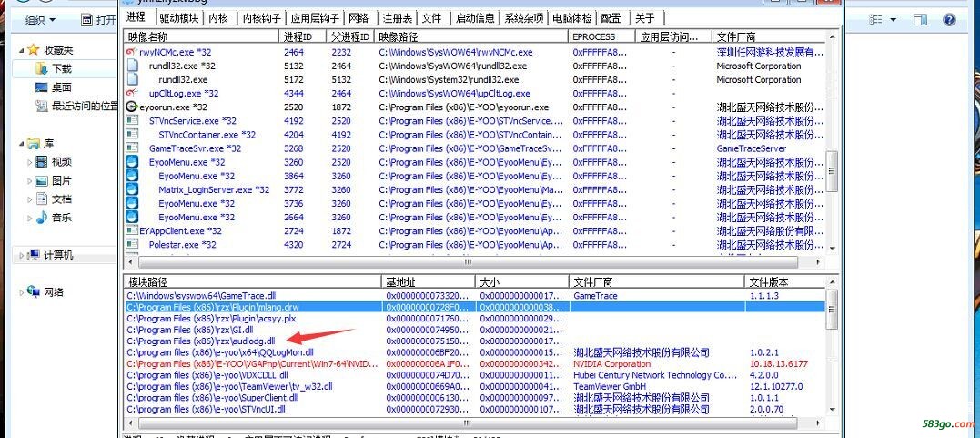The width and height of the screenshot is (980, 438).
Task: Select the eyoorun.exe process icon
Action: (x=131, y=107)
